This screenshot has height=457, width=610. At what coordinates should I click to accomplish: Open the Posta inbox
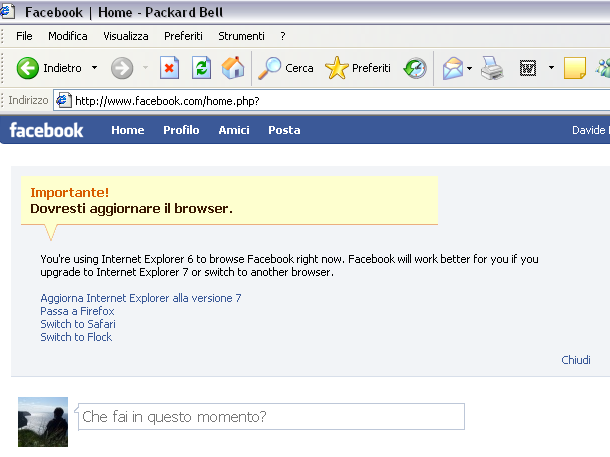(284, 130)
